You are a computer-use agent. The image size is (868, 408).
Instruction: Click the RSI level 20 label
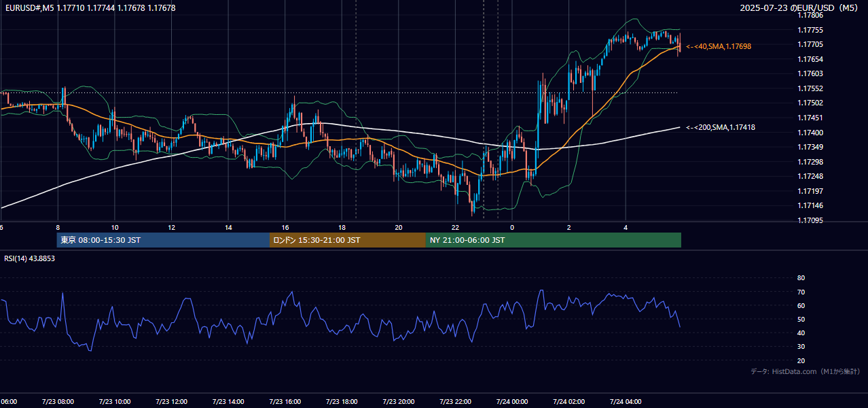pos(801,360)
